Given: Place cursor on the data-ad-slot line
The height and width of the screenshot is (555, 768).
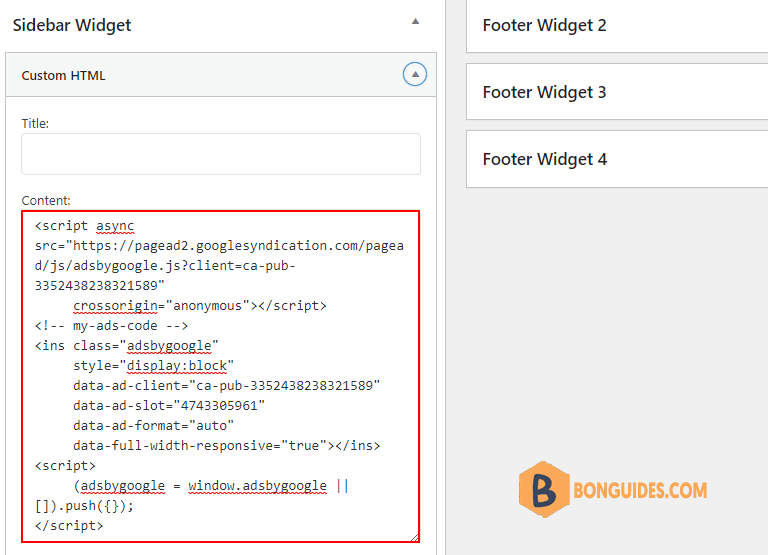Looking at the screenshot, I should pos(169,406).
